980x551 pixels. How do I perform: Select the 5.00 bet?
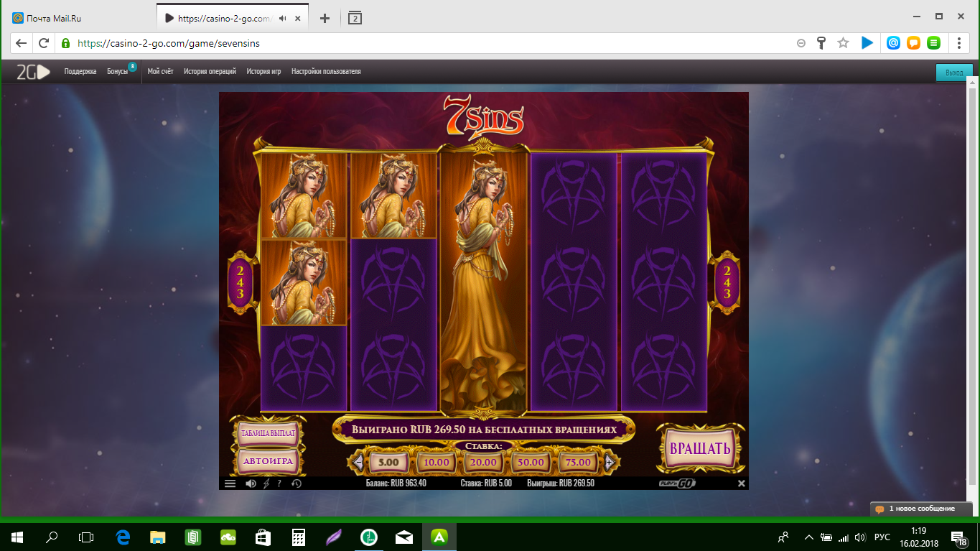388,462
